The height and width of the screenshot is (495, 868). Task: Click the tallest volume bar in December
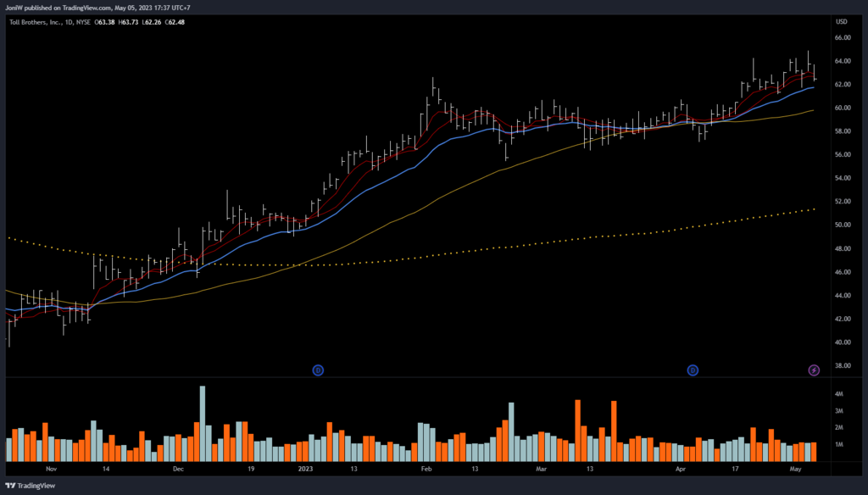(x=203, y=424)
